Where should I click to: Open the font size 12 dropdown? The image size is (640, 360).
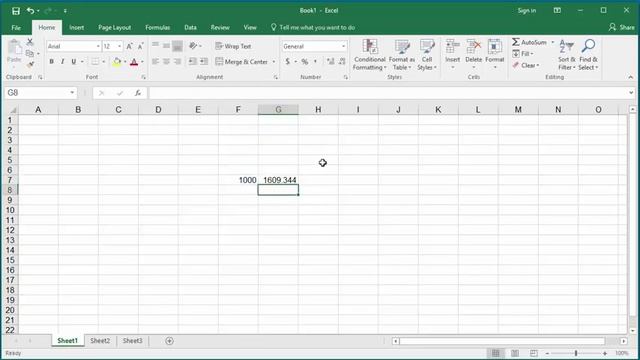[x=120, y=46]
